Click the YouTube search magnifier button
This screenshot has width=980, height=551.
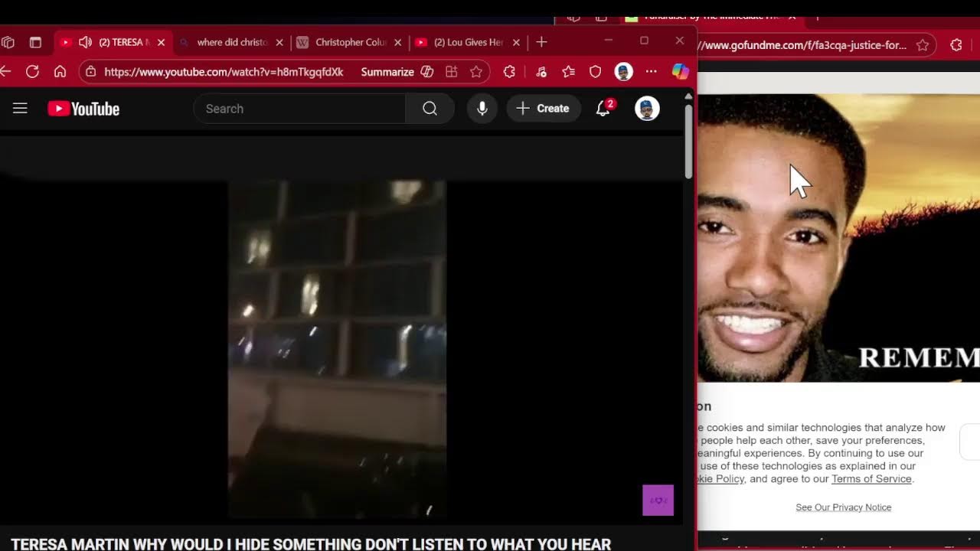(x=430, y=109)
